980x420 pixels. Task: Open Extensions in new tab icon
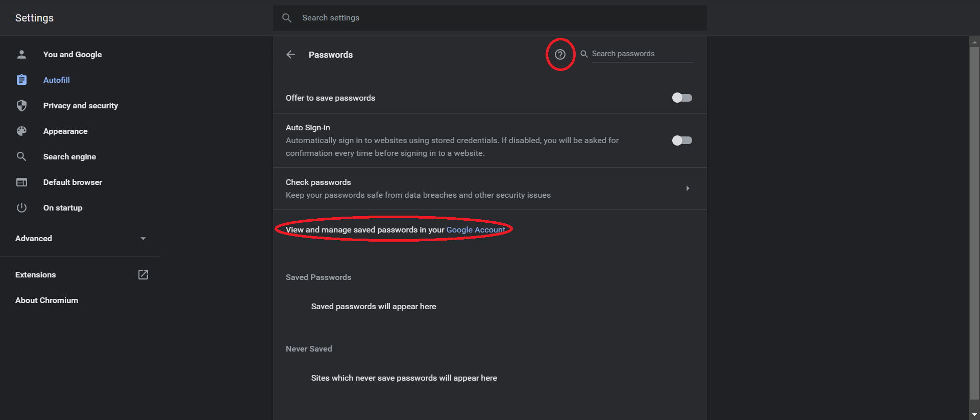pos(142,274)
